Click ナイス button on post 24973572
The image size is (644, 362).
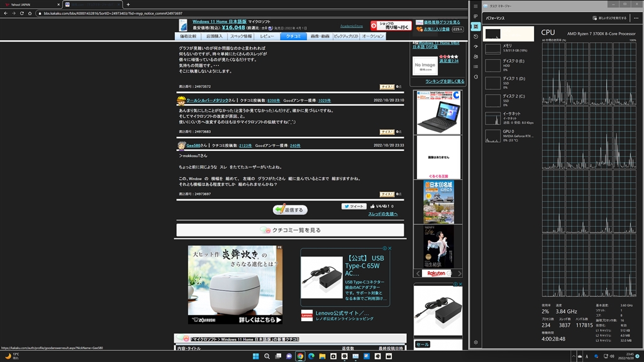[387, 87]
